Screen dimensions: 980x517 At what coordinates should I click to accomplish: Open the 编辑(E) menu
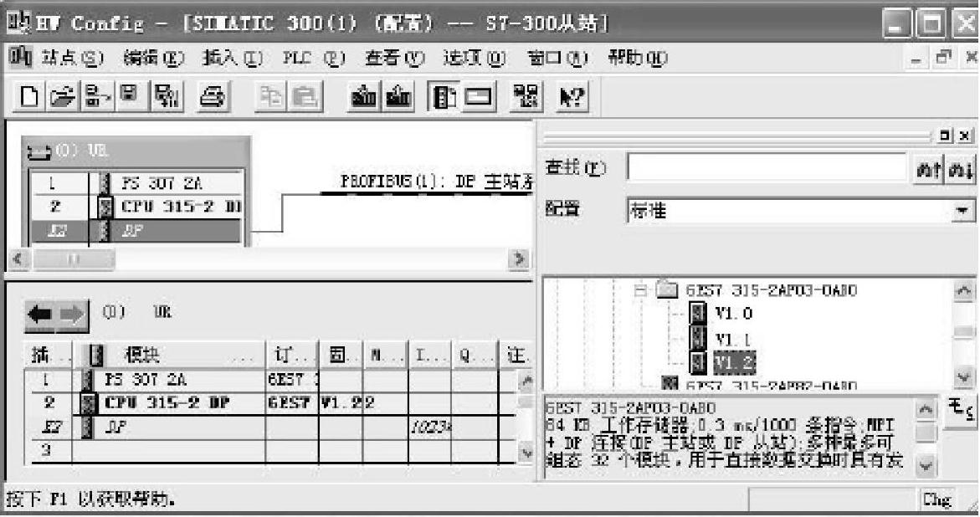[154, 58]
